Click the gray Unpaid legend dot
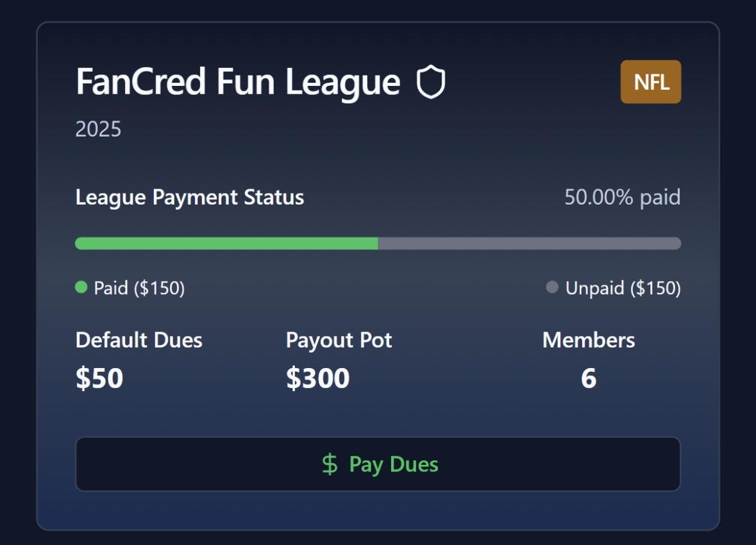756x545 pixels. tap(552, 287)
